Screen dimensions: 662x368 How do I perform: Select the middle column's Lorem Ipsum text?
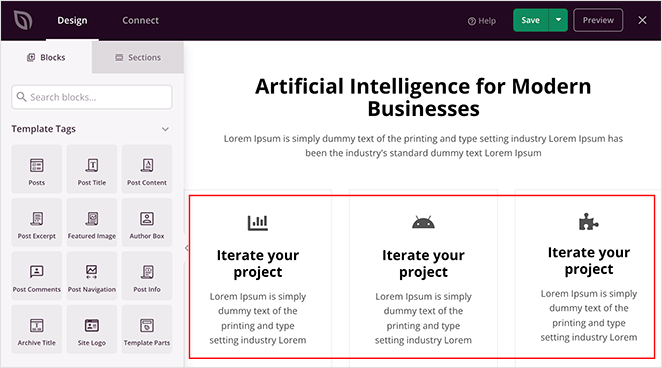423,318
